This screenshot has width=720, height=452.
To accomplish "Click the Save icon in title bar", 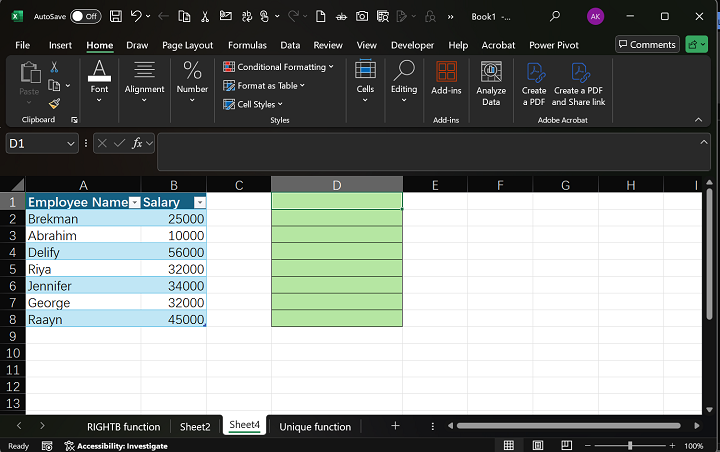I will click(117, 16).
